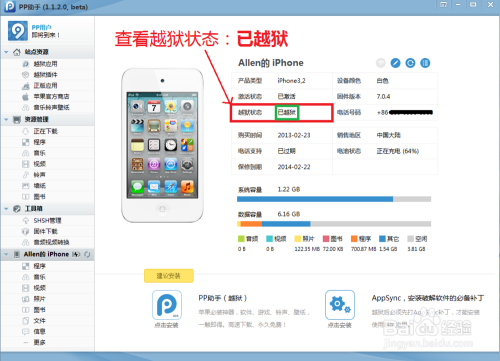Open 视频 under Allen的 iPhone
Viewport: 500px width, 361px height.
click(39, 288)
